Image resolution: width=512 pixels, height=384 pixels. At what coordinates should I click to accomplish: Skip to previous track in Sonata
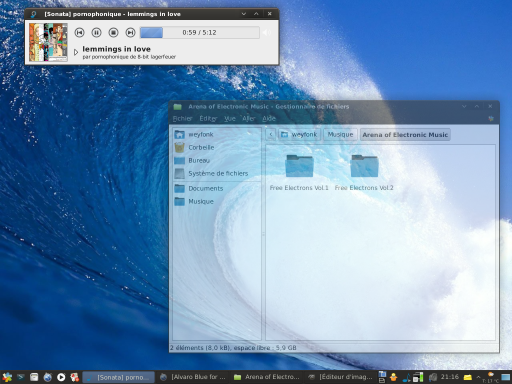tap(79, 32)
